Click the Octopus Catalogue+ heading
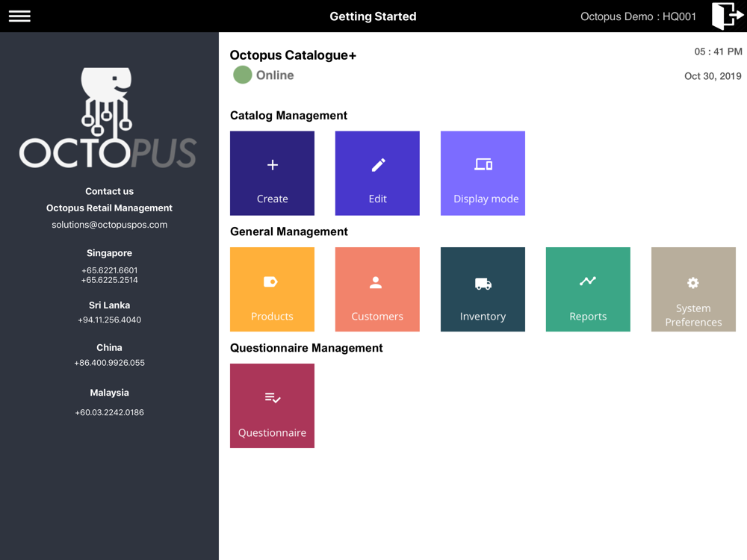The width and height of the screenshot is (747, 560). tap(293, 55)
